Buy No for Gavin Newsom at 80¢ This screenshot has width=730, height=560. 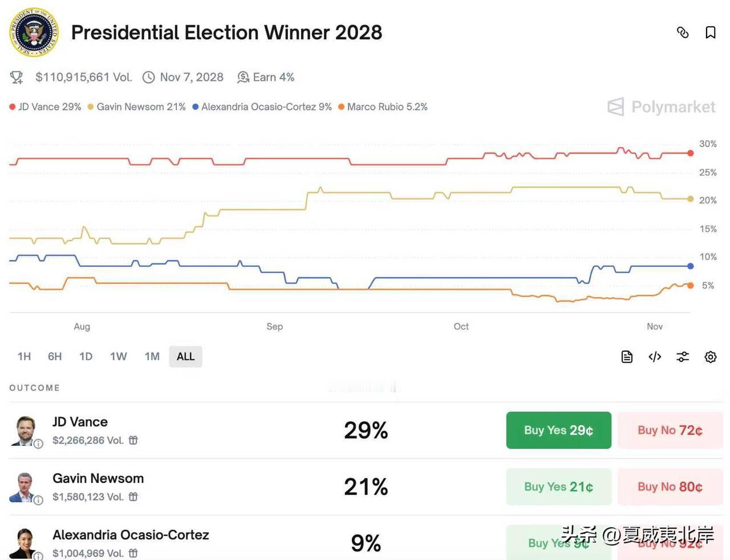click(x=670, y=486)
